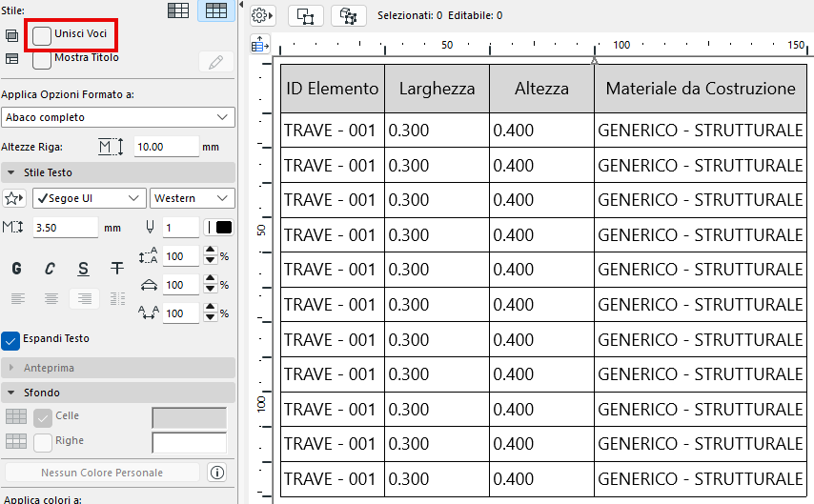Image resolution: width=814 pixels, height=504 pixels.
Task: Collapse the Sfondo section
Action: [x=118, y=393]
